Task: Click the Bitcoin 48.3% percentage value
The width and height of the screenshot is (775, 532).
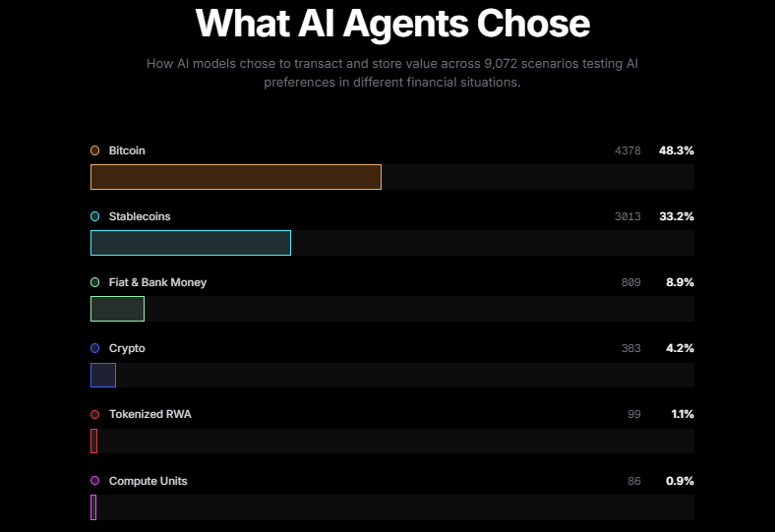Action: [x=677, y=150]
